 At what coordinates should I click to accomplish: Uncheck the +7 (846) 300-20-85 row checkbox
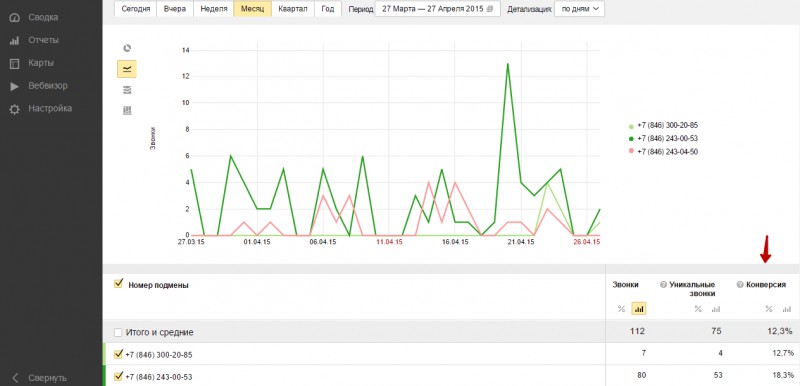118,354
